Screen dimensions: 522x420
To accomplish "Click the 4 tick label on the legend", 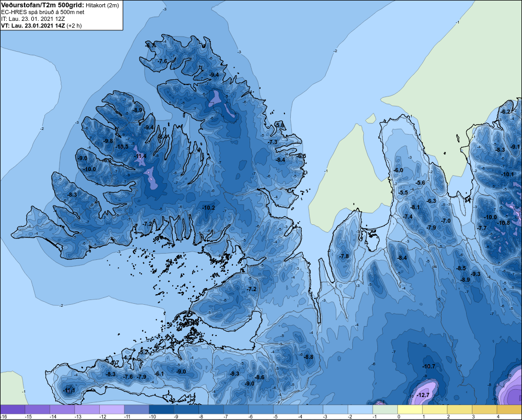I will pyautogui.click(x=498, y=417).
